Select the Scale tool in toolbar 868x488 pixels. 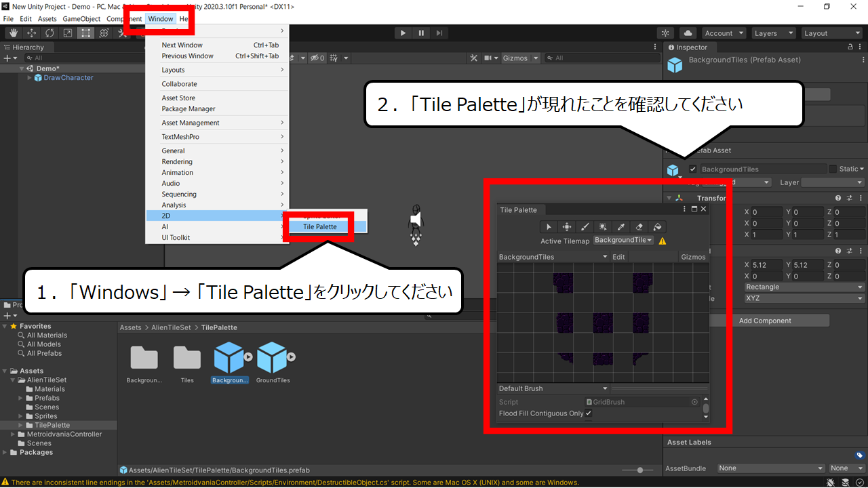click(68, 33)
